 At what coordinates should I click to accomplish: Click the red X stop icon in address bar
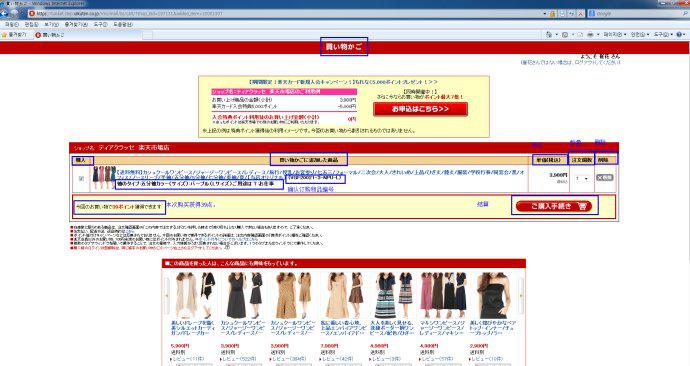tap(580, 14)
